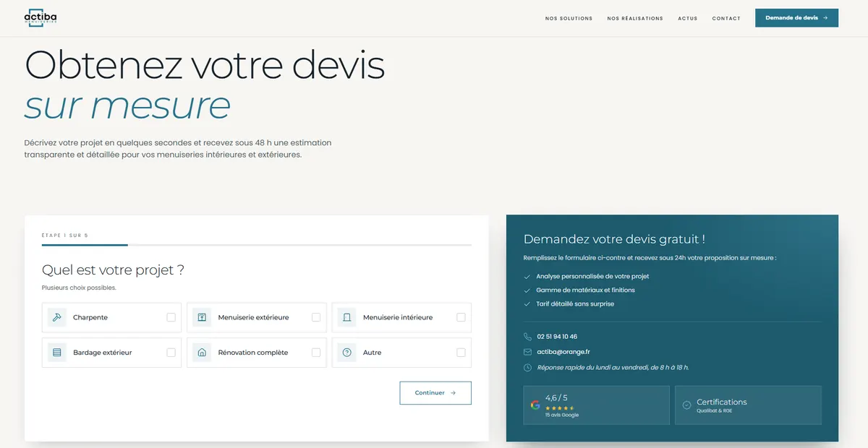The width and height of the screenshot is (868, 448).
Task: Click the door icon beside Menuiserie intérieure
Action: coord(346,317)
